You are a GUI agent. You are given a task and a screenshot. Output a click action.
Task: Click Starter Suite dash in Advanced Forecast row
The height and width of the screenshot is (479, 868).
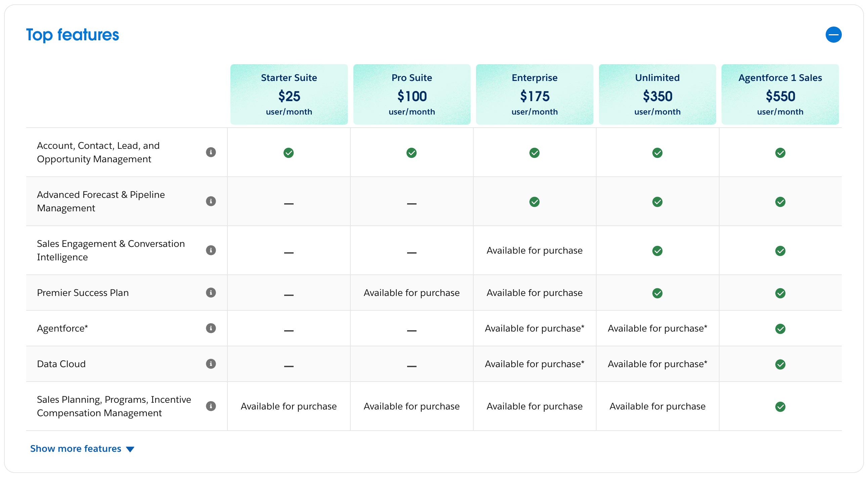[x=289, y=204]
